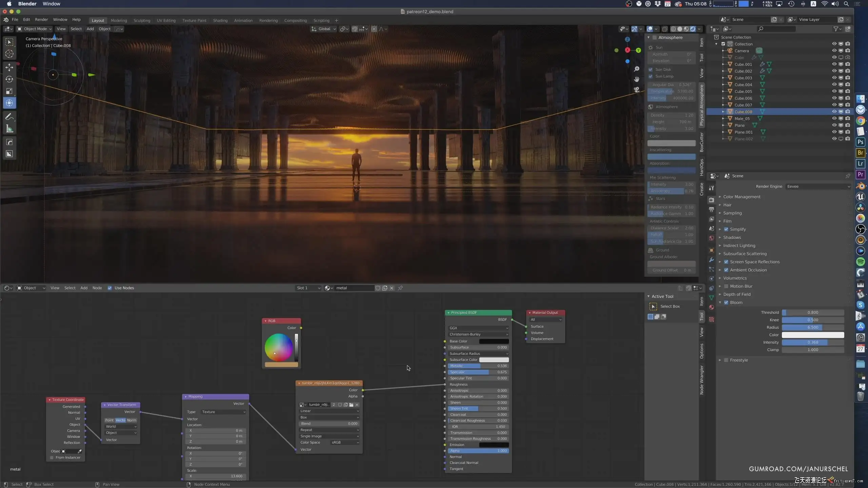Disable the Bloom checkbox
The image size is (868, 488).
click(726, 303)
